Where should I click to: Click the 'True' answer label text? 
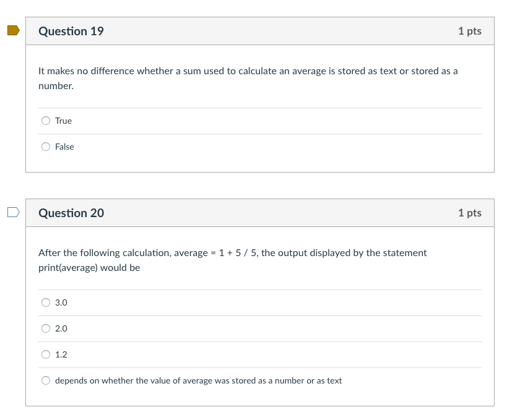(63, 121)
